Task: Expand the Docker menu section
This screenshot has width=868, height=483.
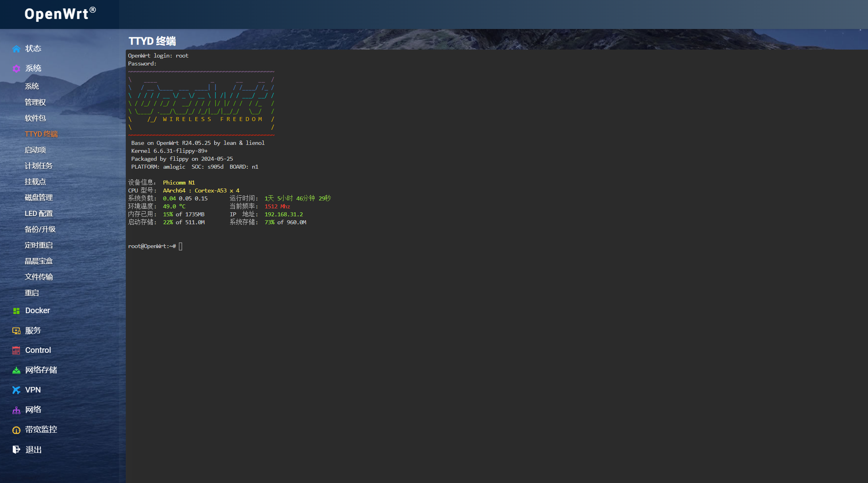Action: (x=38, y=310)
